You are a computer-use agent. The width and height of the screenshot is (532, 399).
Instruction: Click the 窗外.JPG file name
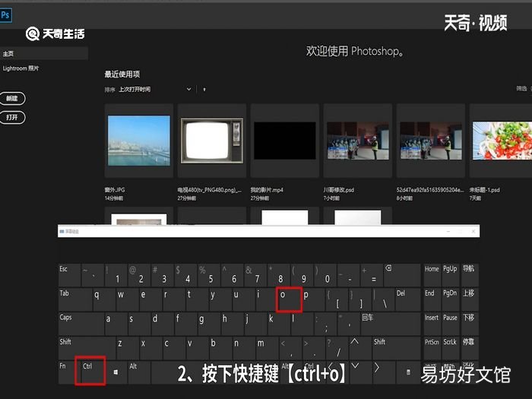pyautogui.click(x=115, y=190)
